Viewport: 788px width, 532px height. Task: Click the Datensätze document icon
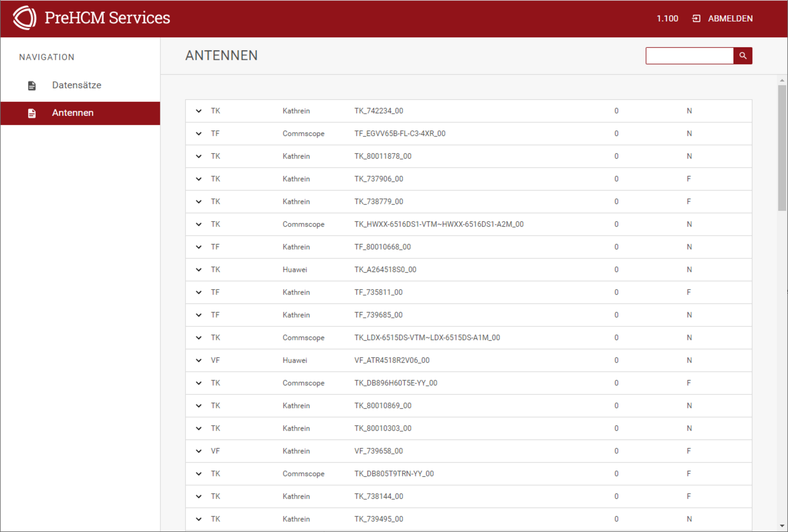pos(32,85)
